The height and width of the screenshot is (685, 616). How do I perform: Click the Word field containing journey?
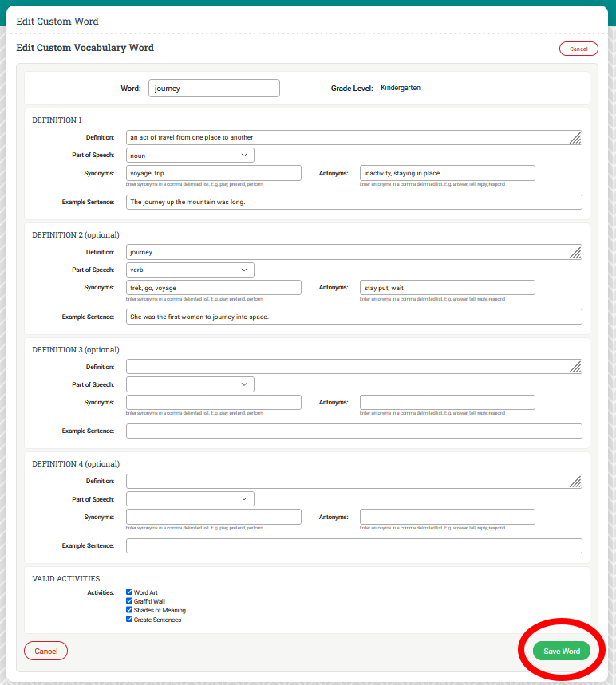(214, 89)
